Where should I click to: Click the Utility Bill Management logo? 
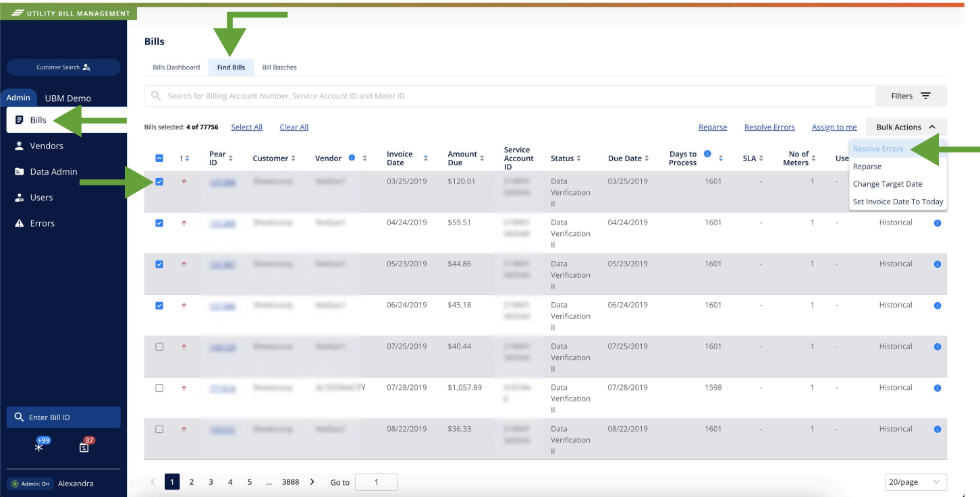click(x=70, y=13)
